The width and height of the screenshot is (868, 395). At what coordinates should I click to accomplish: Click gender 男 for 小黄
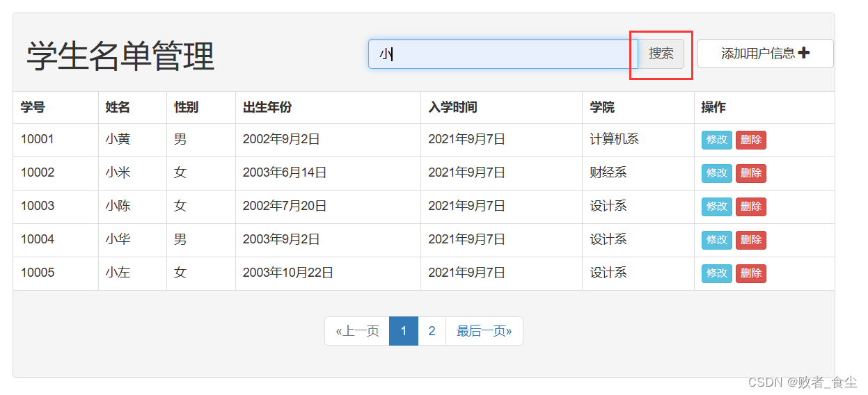pyautogui.click(x=180, y=139)
